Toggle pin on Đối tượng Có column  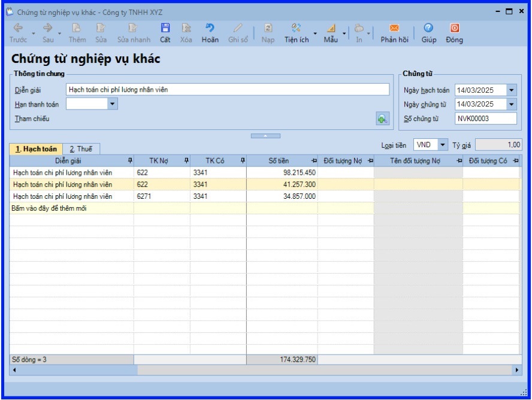click(516, 160)
